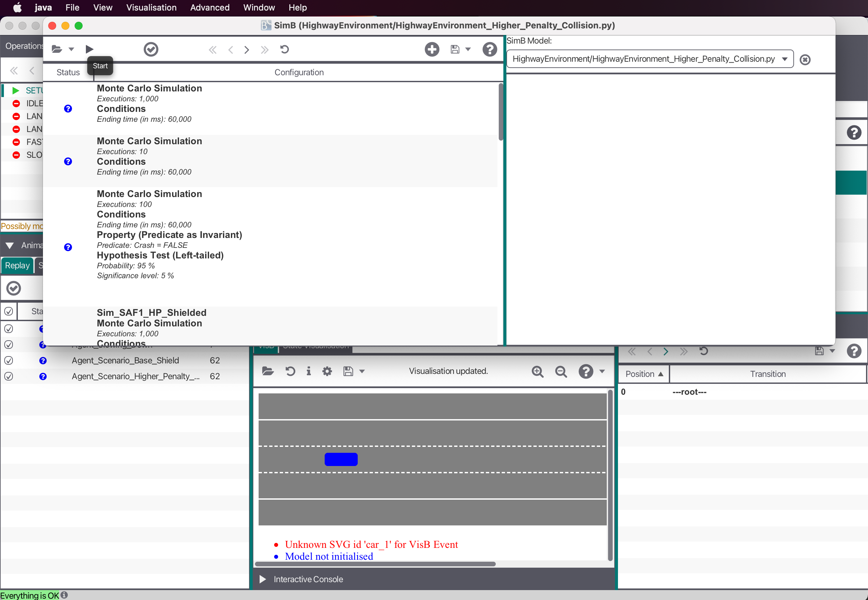Click the Transition column header

768,374
